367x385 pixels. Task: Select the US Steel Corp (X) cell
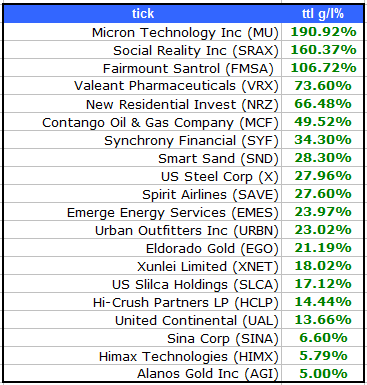click(143, 176)
